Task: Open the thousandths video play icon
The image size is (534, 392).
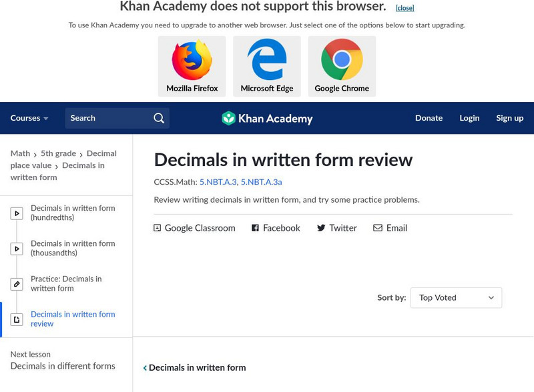Action: point(17,249)
